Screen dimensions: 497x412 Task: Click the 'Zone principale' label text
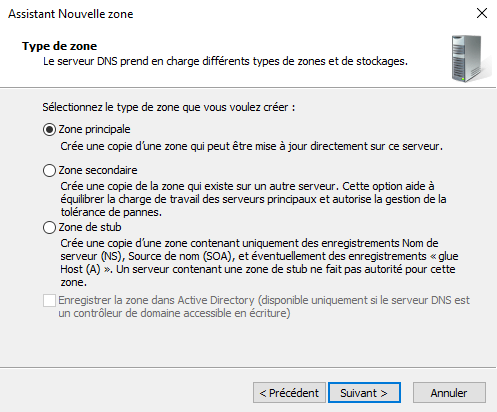94,129
